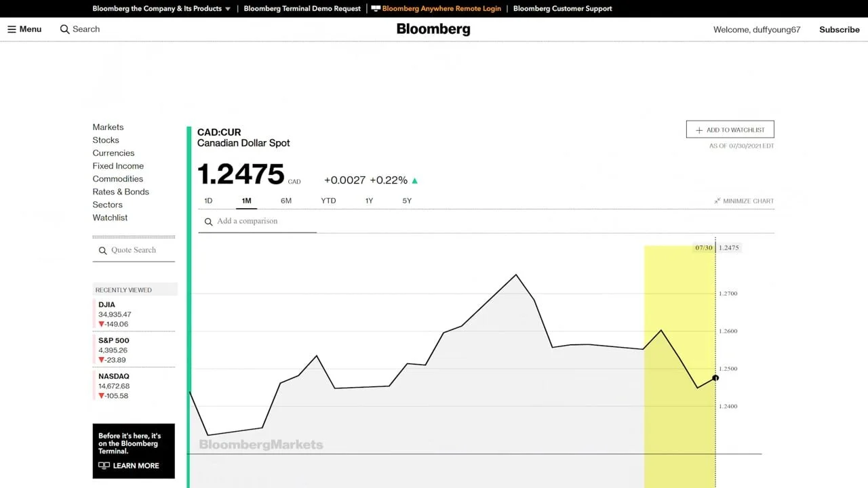
Task: Click the red down arrow under DJIA
Action: click(x=102, y=324)
